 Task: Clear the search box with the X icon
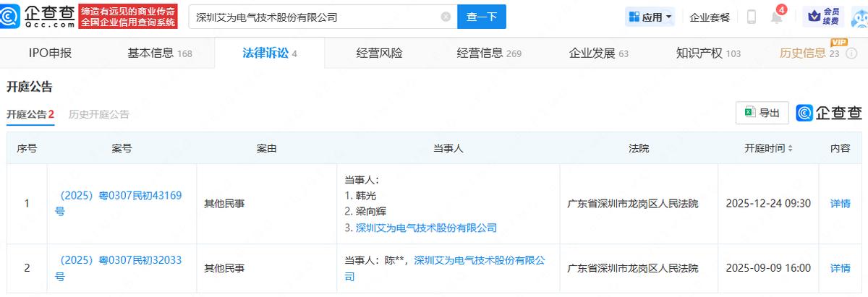[x=446, y=17]
